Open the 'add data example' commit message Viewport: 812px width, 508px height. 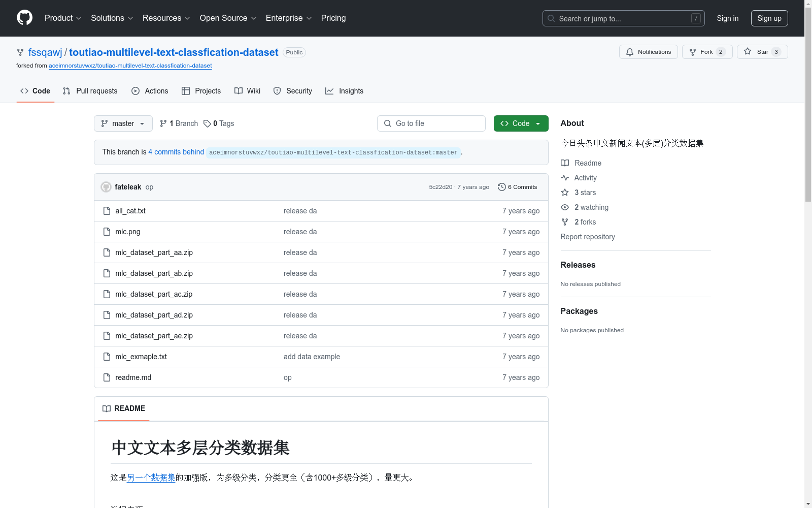pos(312,357)
